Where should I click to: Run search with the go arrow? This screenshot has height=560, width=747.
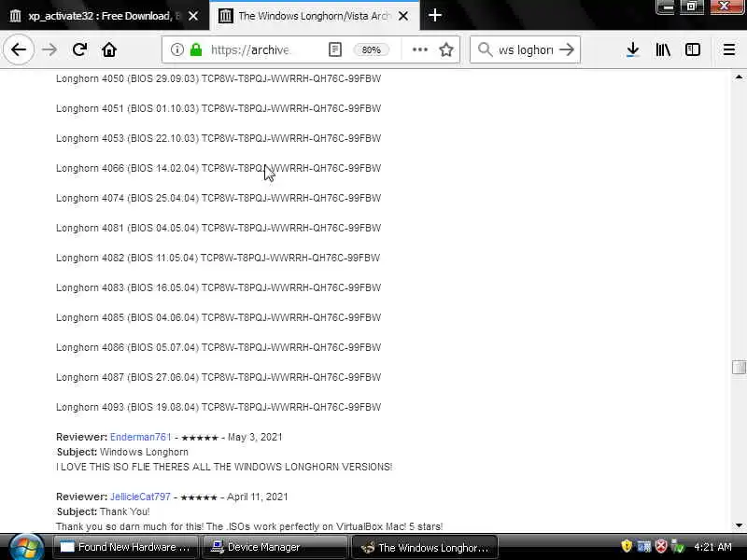coord(567,49)
